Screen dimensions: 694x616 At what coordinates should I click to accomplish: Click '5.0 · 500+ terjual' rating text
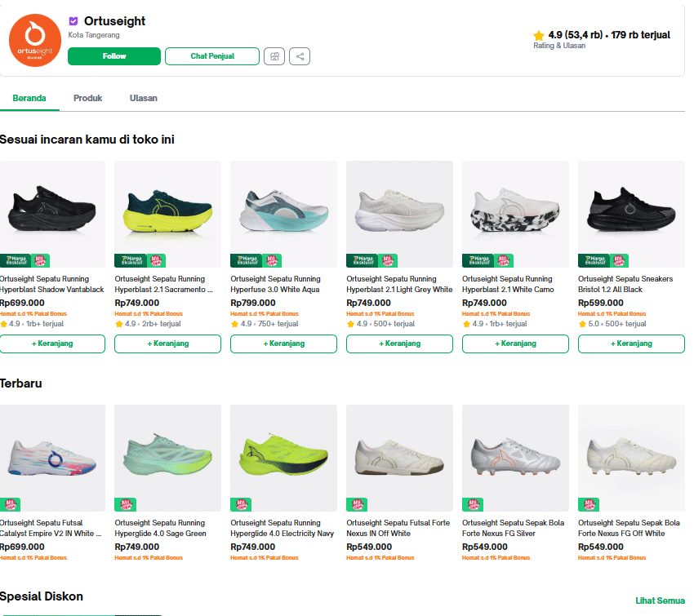point(617,324)
